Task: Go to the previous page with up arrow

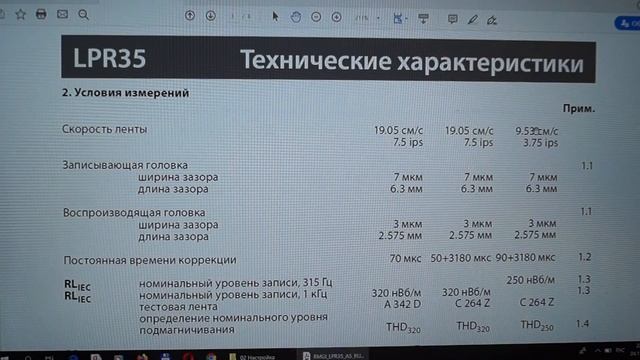Action: click(190, 16)
